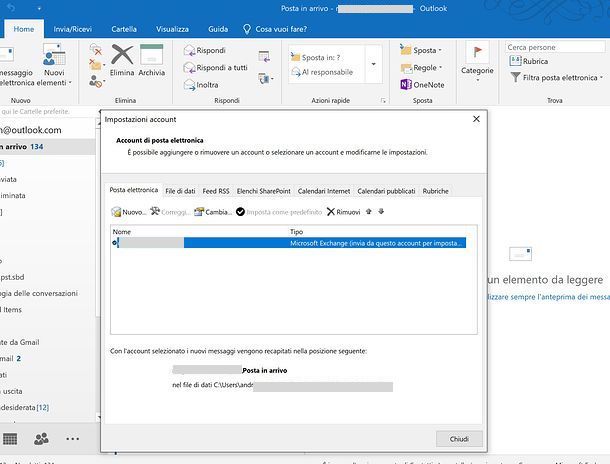This screenshot has width=610, height=464.
Task: Click the Cerca persone field
Action: click(555, 47)
